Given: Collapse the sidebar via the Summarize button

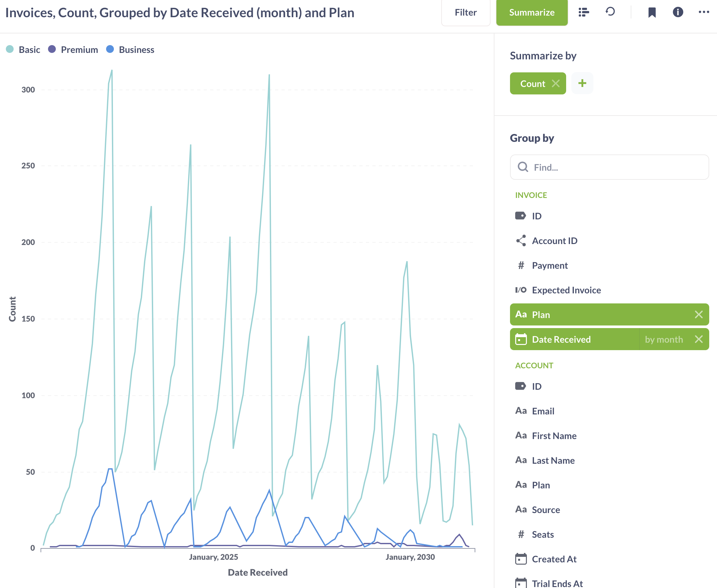Looking at the screenshot, I should coord(532,13).
